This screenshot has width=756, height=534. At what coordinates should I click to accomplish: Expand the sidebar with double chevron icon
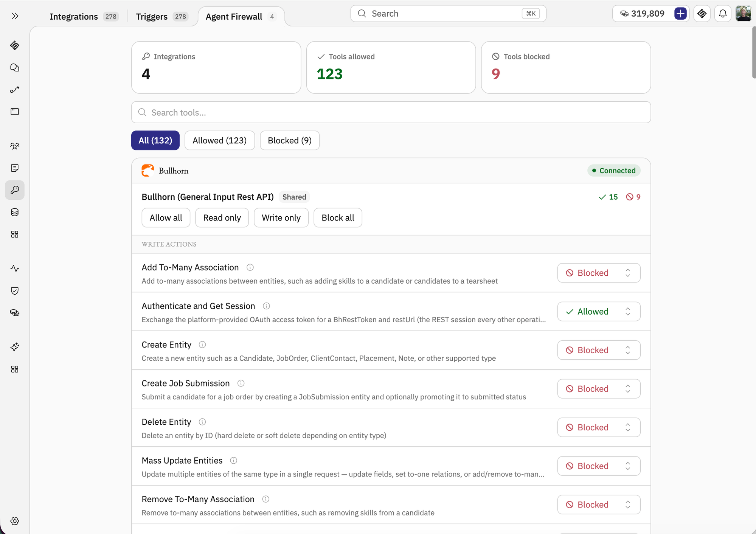tap(15, 16)
